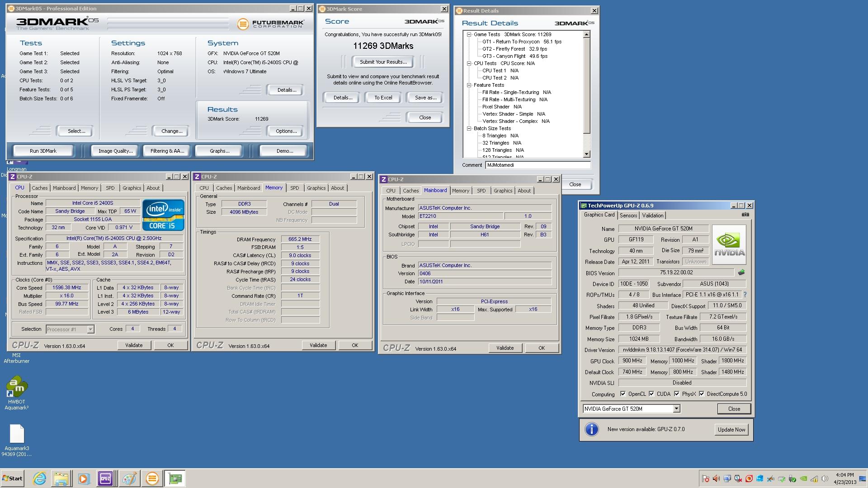Open Windows Media Player from taskbar
Viewport: 868px width, 488px height.
84,479
